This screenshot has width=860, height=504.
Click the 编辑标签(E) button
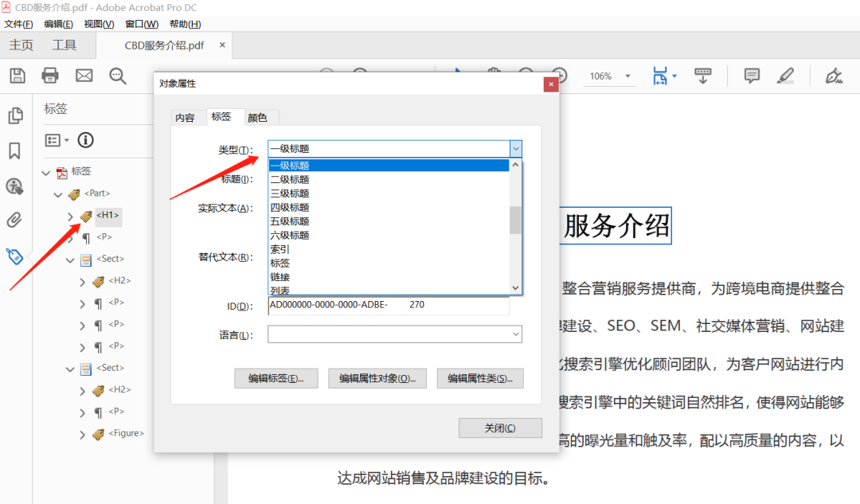276,378
